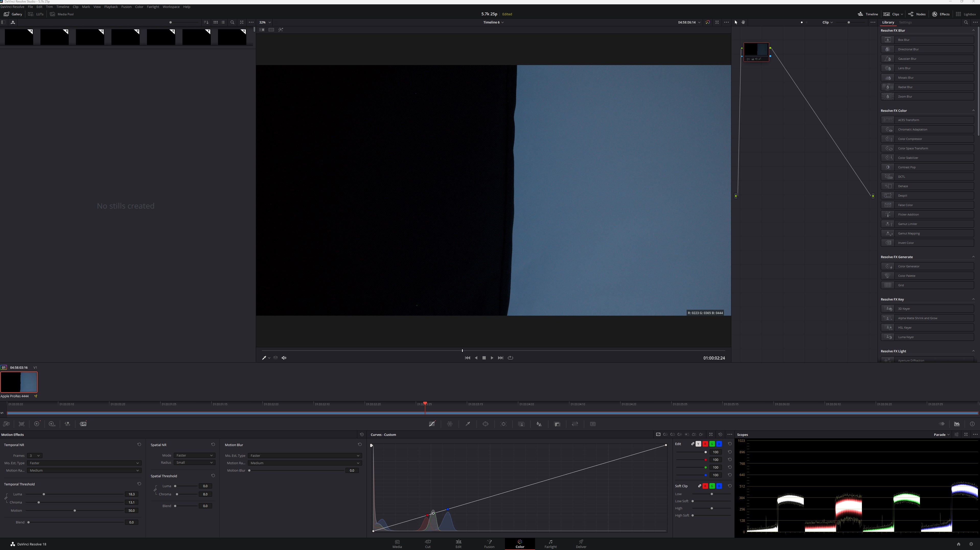Toggle Edit channel ganging link
Image resolution: width=980 pixels, height=550 pixels.
[693, 444]
